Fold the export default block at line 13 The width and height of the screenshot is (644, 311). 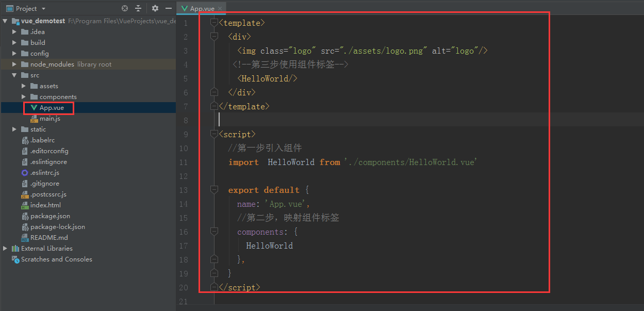214,190
